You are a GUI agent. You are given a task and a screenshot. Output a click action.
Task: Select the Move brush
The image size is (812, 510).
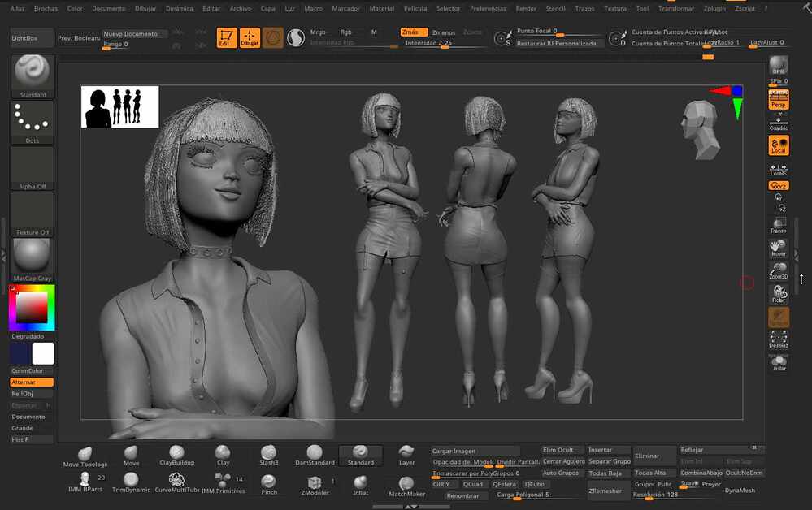click(x=131, y=456)
